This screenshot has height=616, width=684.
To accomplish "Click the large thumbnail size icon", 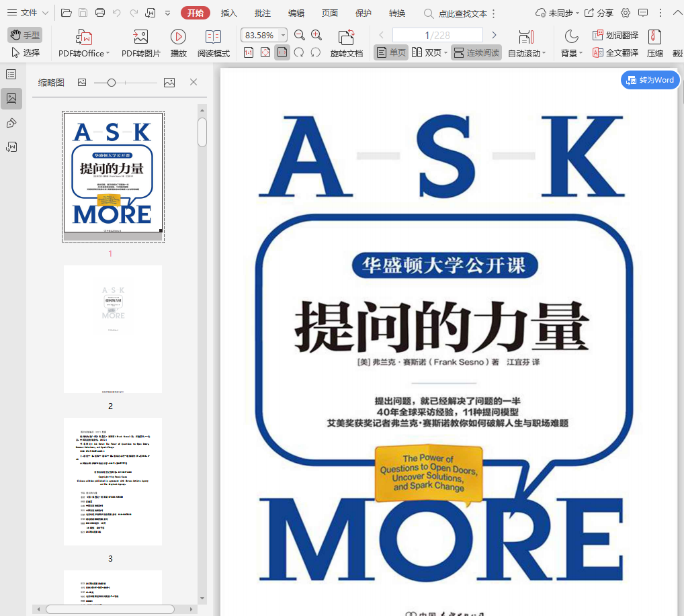I will [169, 82].
